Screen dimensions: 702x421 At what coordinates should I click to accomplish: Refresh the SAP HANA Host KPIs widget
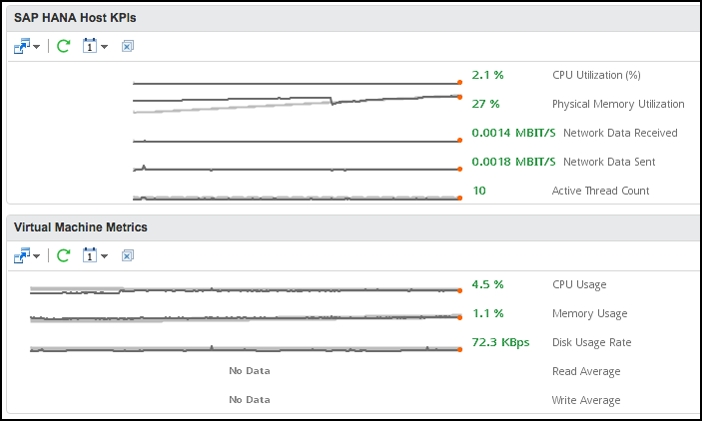pyautogui.click(x=64, y=46)
